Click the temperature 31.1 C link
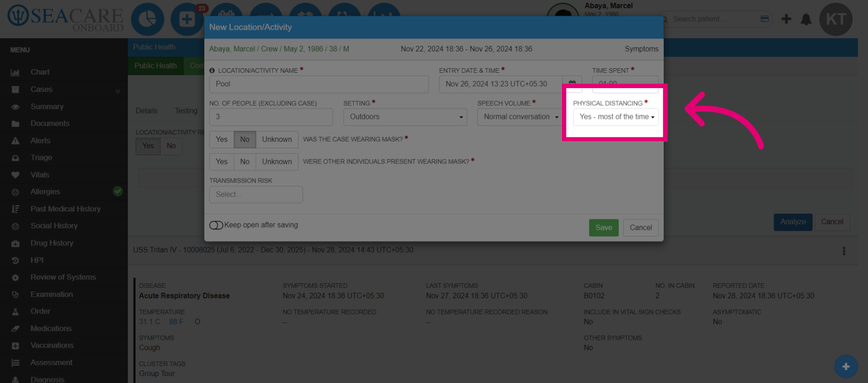 coord(150,322)
